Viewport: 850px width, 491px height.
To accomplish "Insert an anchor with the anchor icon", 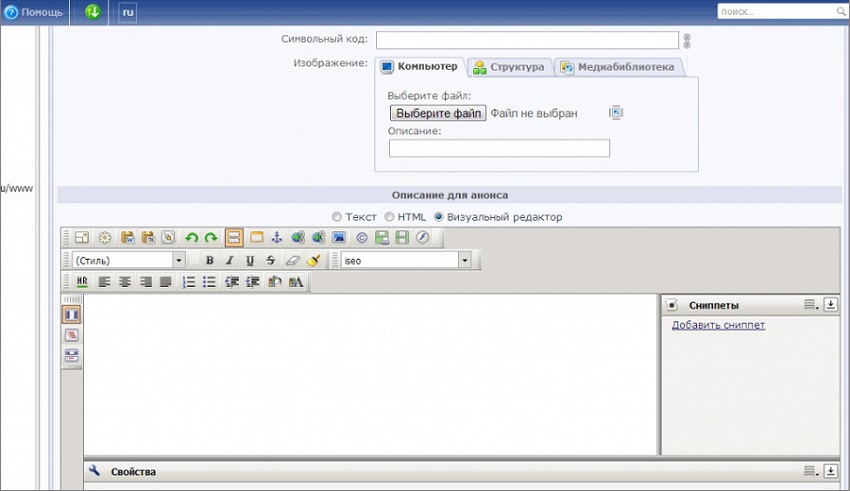I will [277, 237].
